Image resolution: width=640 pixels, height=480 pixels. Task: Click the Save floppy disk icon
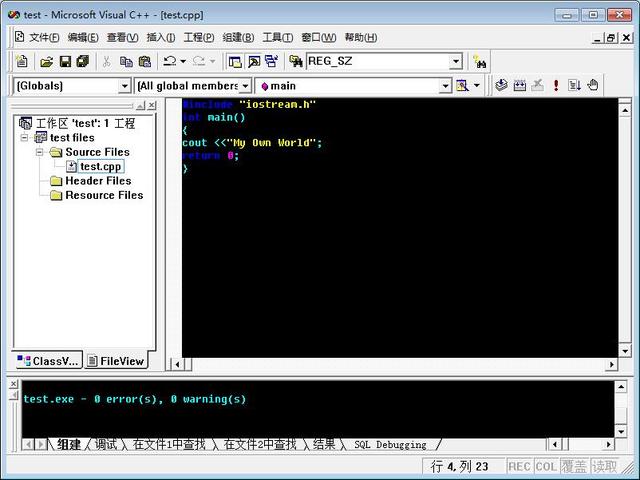[65, 62]
